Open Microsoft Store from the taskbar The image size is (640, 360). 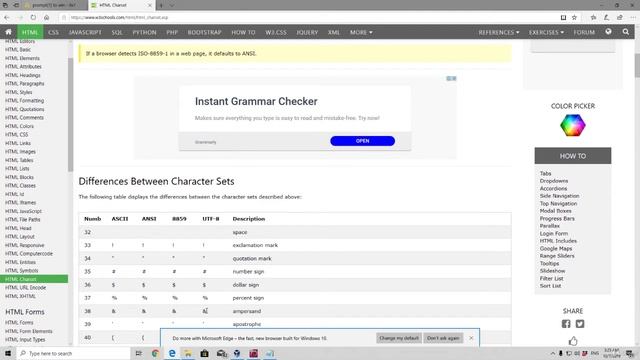pyautogui.click(x=204, y=353)
